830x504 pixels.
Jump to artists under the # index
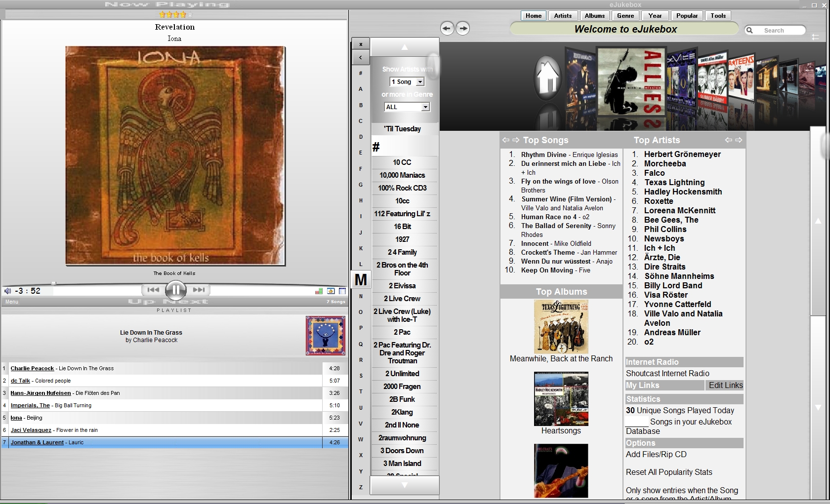pos(361,73)
